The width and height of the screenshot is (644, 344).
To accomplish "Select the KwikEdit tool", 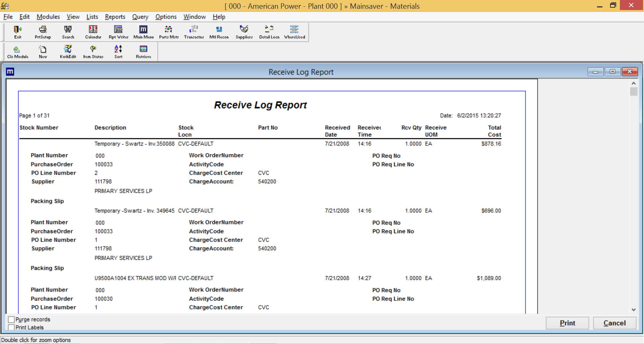I will [x=68, y=51].
